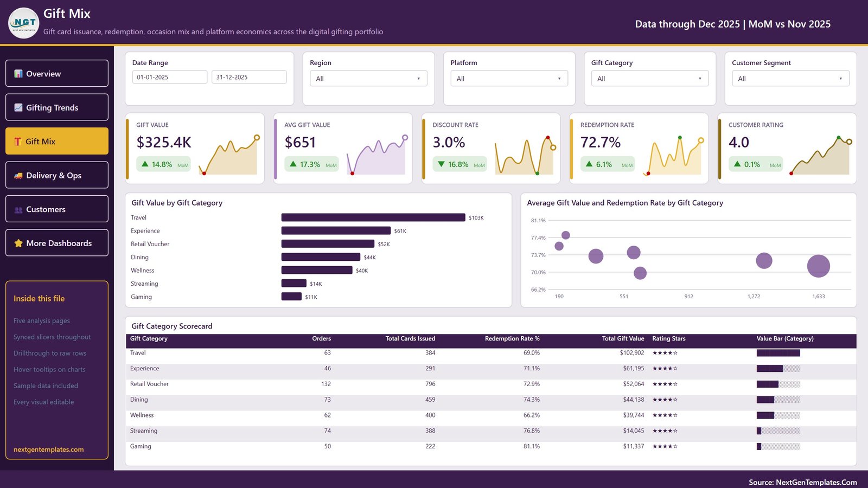This screenshot has height=488, width=868.
Task: Open the Platform dropdown
Action: click(509, 79)
